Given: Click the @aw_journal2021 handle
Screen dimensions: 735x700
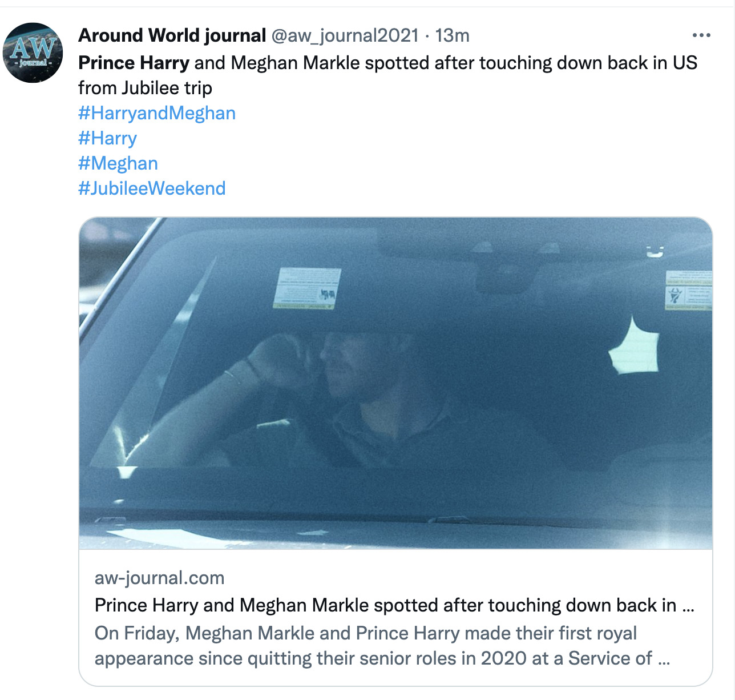Looking at the screenshot, I should [345, 36].
